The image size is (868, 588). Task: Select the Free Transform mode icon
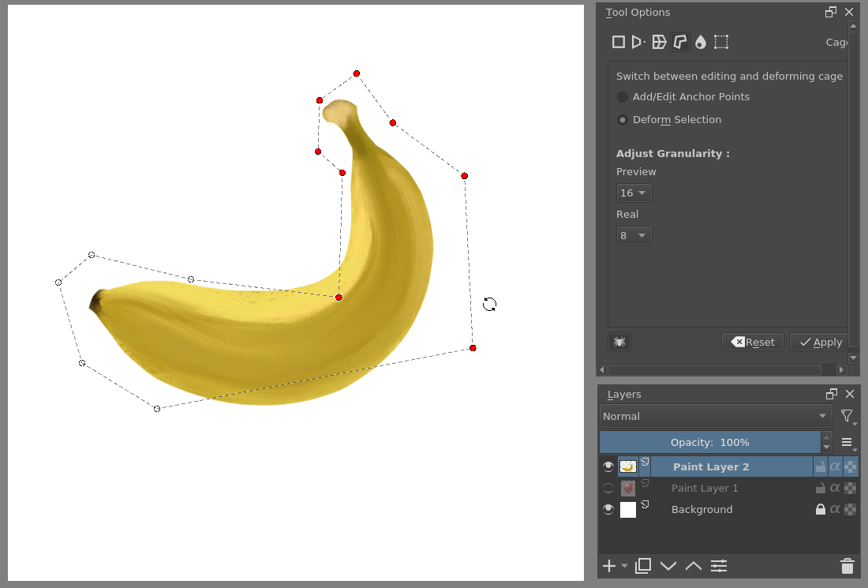coord(619,42)
